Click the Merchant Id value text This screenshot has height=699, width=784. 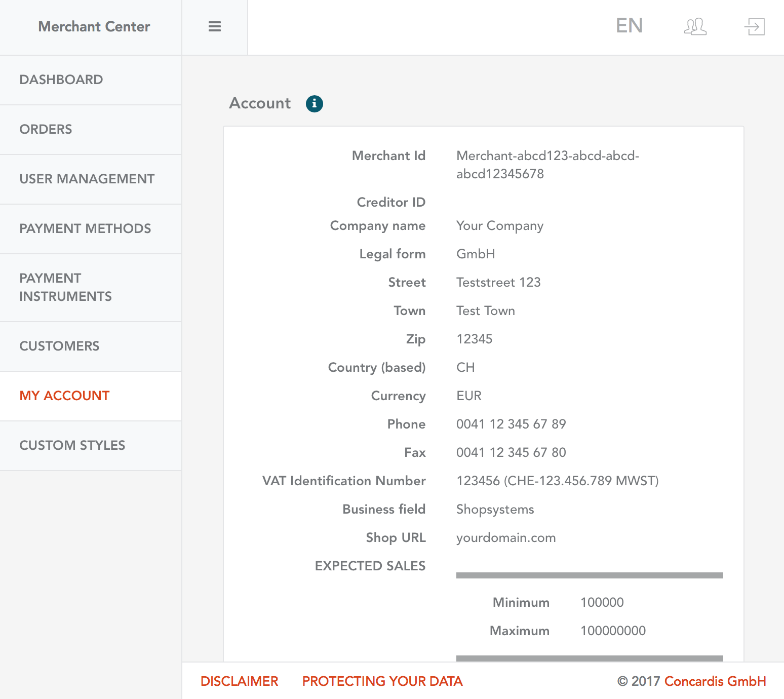[x=547, y=165]
